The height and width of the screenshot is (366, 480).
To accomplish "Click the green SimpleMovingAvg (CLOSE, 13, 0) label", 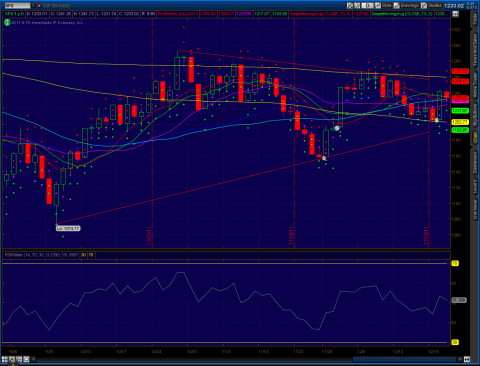I will pos(402,14).
